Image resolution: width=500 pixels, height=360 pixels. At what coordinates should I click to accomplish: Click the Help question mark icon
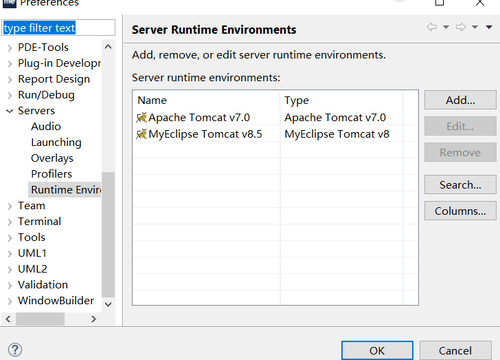point(15,350)
